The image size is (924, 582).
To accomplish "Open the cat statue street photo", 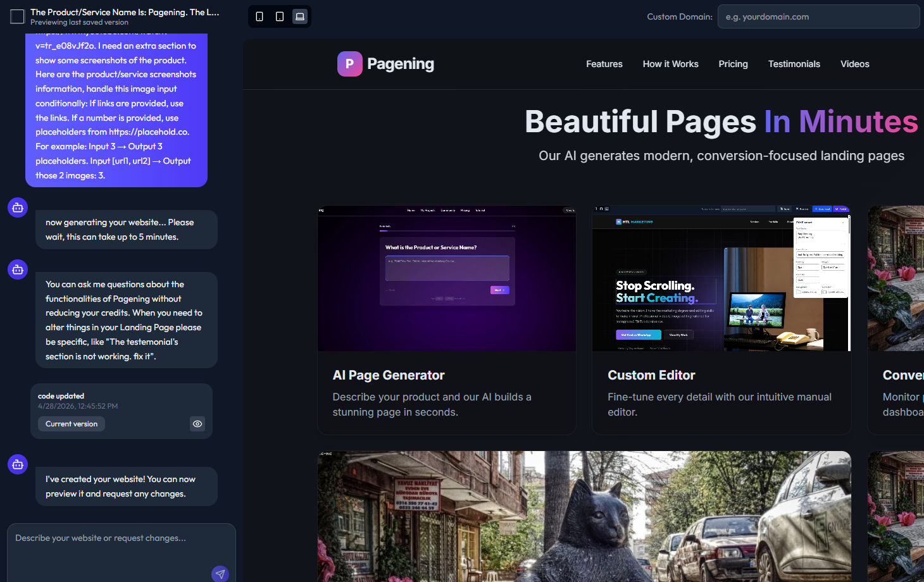I will click(x=584, y=516).
